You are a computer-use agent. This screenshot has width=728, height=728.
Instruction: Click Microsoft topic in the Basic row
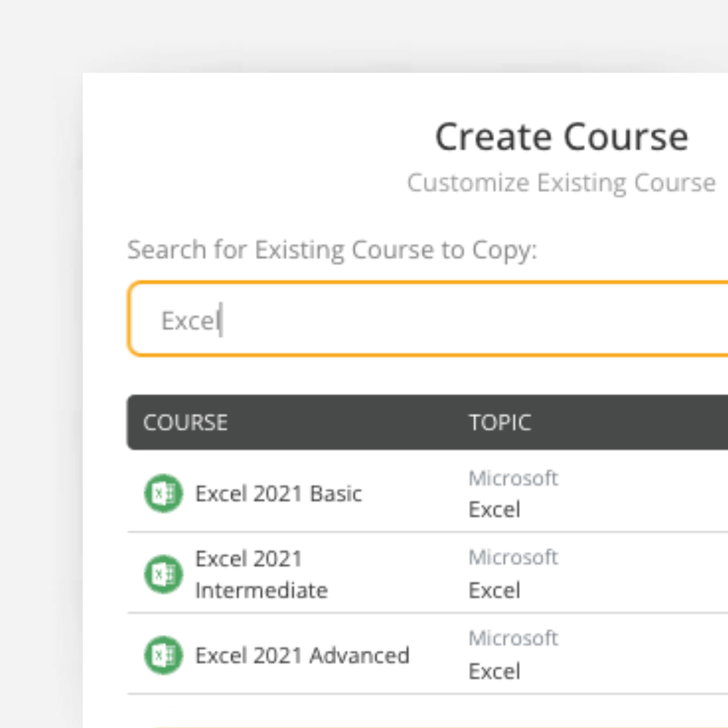click(x=513, y=478)
